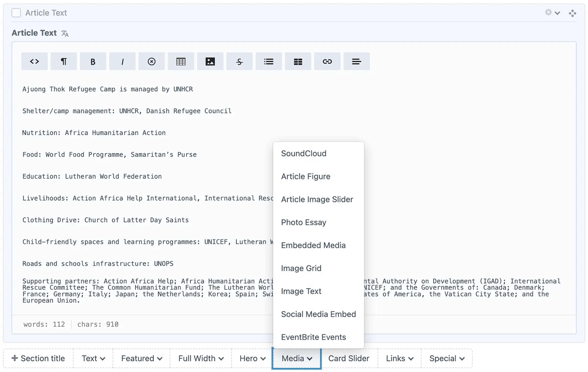Screen dimensions: 588x372
Task: Click the clear formatting circled-x icon
Action: [152, 61]
